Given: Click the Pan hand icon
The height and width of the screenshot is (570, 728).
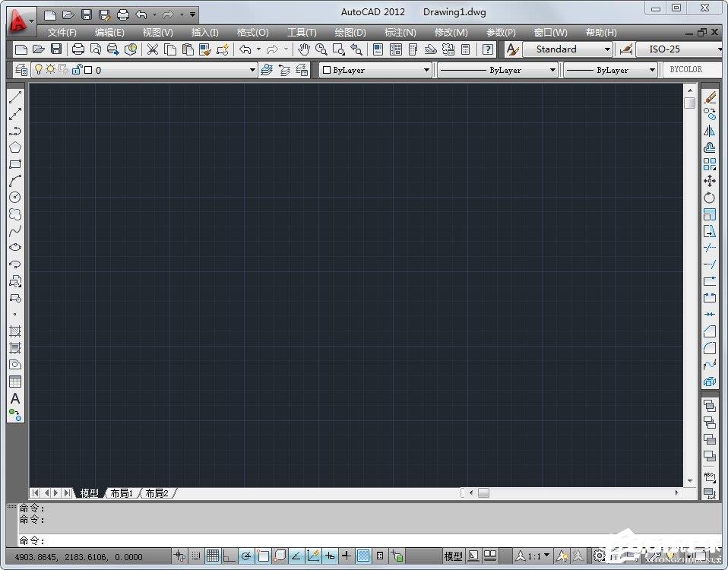Looking at the screenshot, I should coord(304,49).
